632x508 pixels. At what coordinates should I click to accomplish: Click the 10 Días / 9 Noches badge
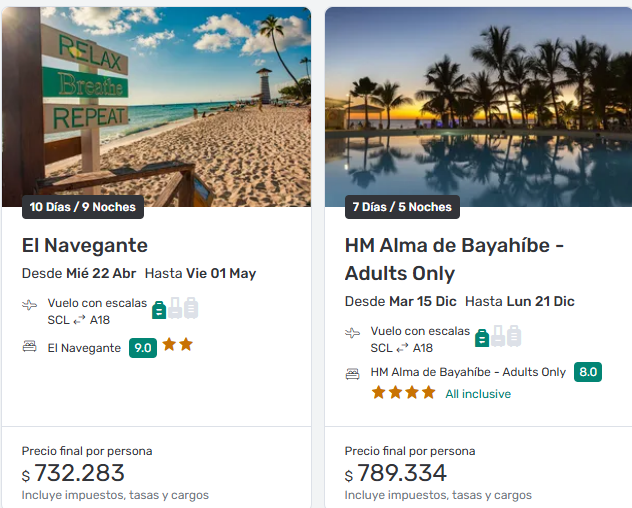(83, 207)
